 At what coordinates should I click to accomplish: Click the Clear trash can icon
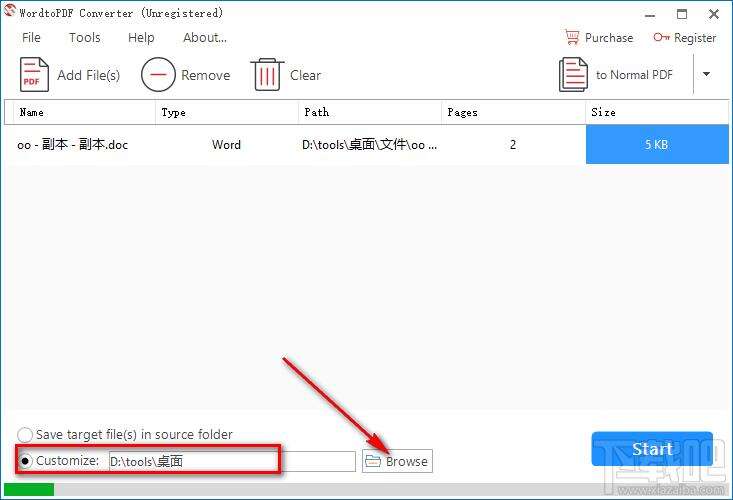pos(267,74)
